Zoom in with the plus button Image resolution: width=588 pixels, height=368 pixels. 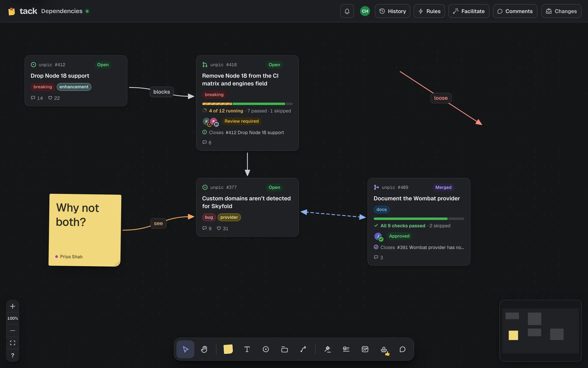point(12,306)
